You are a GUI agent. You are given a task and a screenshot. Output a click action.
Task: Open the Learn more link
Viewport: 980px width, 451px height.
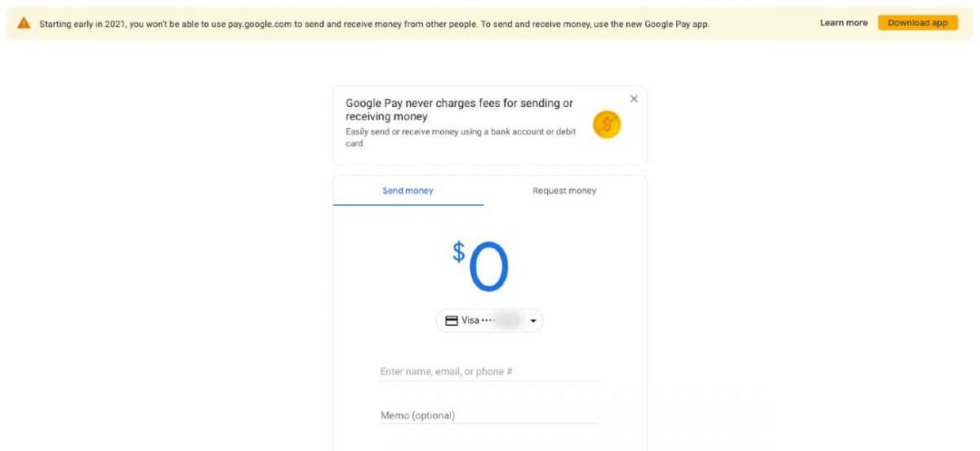click(844, 23)
